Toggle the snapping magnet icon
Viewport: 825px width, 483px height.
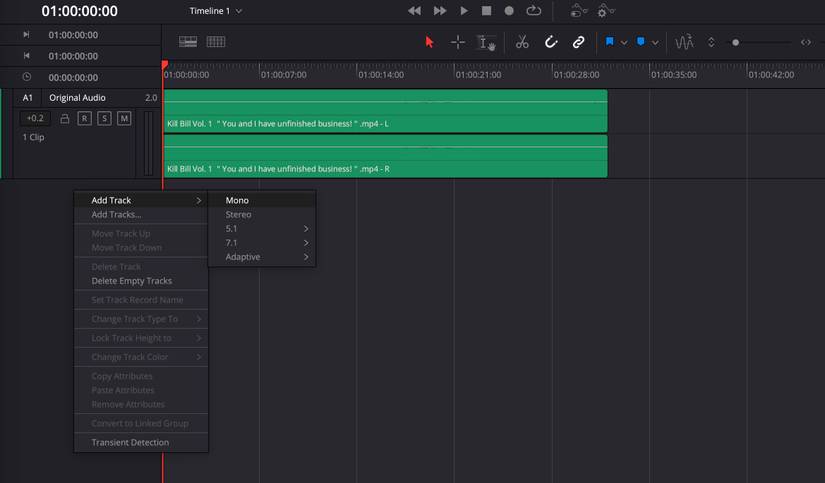point(550,42)
